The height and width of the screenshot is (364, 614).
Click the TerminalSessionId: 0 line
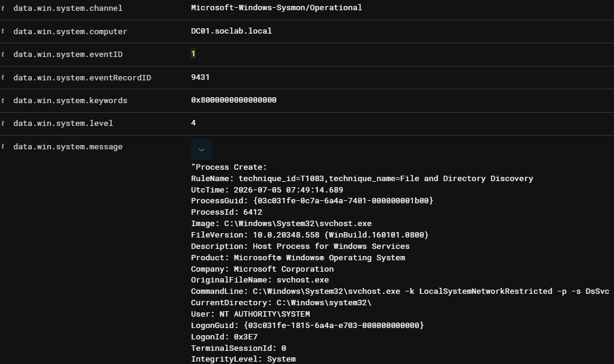coord(238,348)
